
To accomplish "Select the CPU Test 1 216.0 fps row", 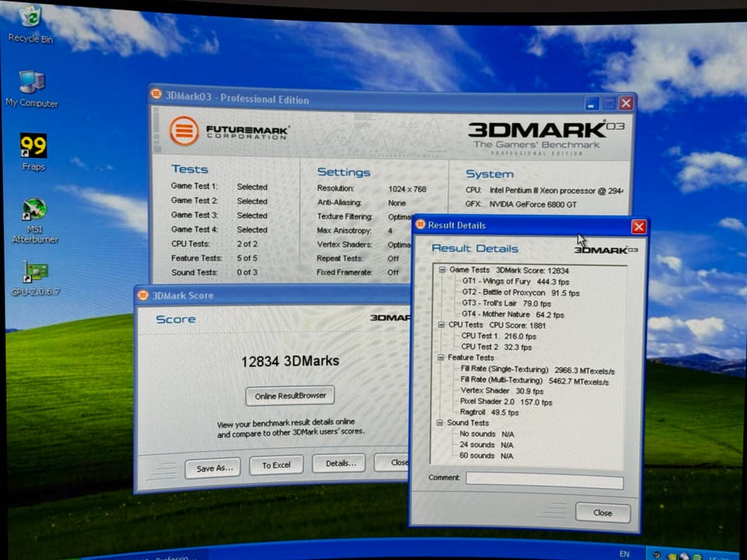I will tap(498, 336).
